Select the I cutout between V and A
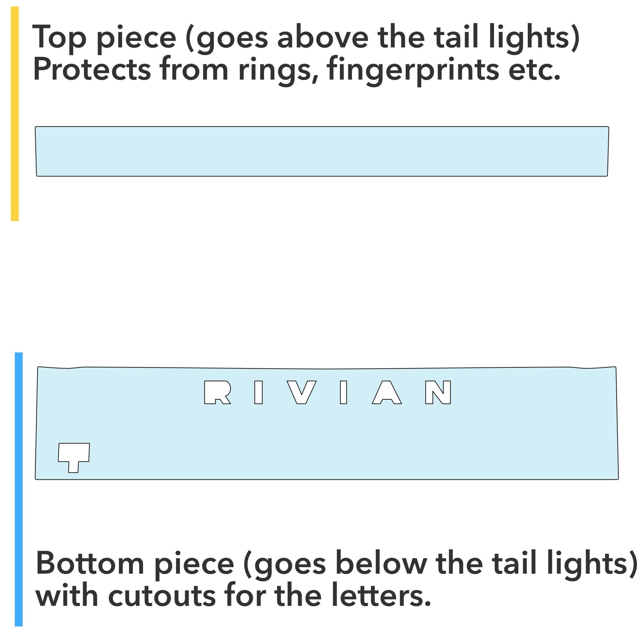 (343, 392)
